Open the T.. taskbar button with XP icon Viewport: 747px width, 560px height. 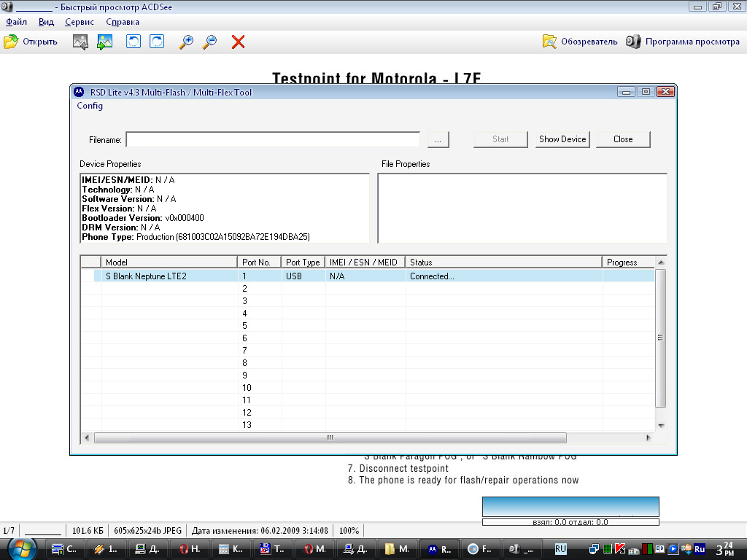point(272,549)
